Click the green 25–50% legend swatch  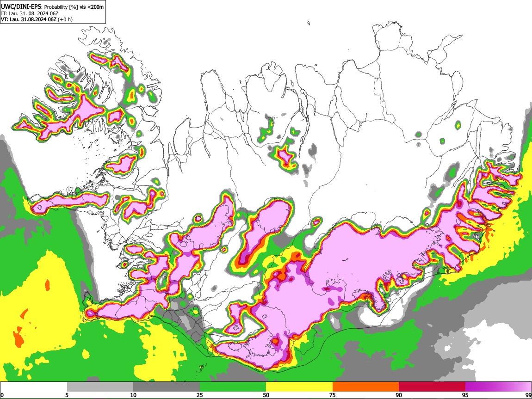[233, 387]
